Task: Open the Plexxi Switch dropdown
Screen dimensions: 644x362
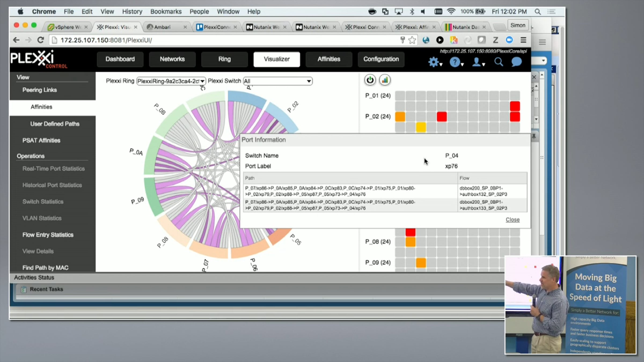Action: pyautogui.click(x=277, y=81)
